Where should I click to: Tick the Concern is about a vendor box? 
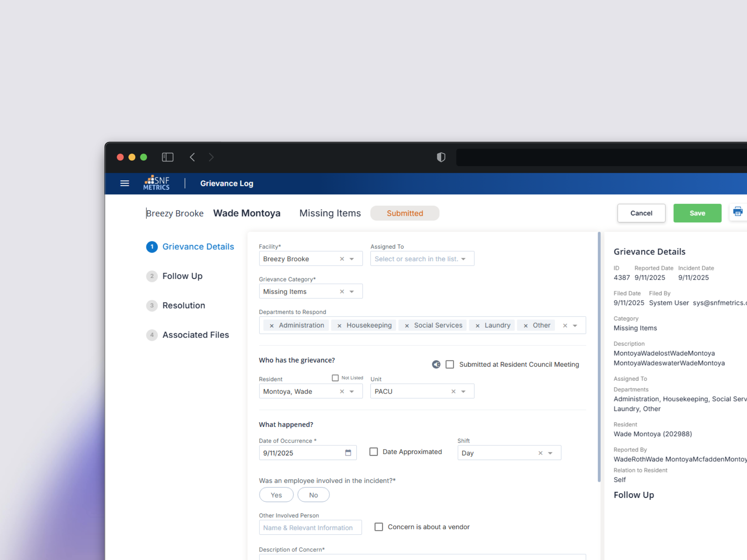(379, 527)
